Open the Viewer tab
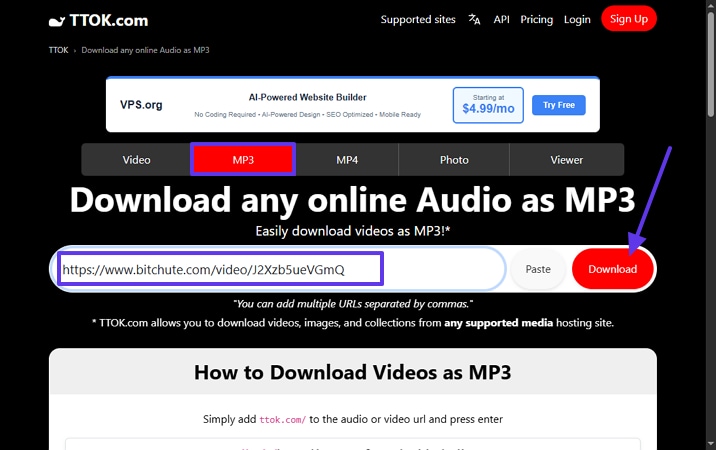 click(x=566, y=159)
